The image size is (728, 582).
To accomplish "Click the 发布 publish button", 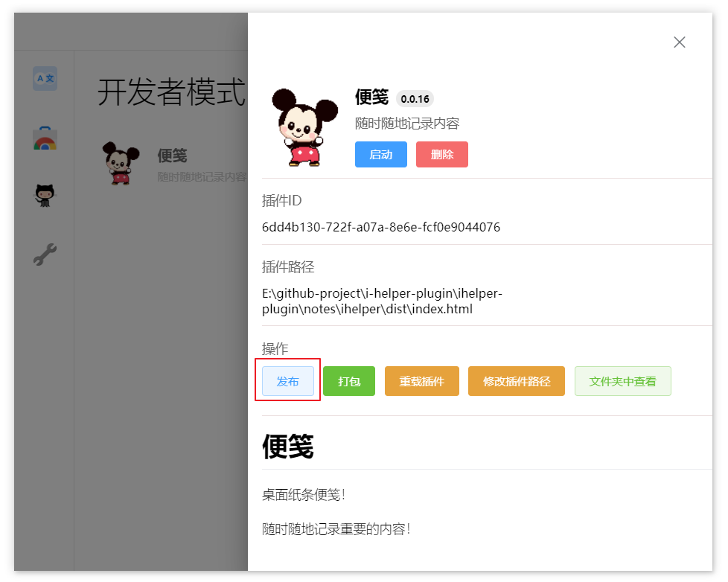I will (x=288, y=381).
